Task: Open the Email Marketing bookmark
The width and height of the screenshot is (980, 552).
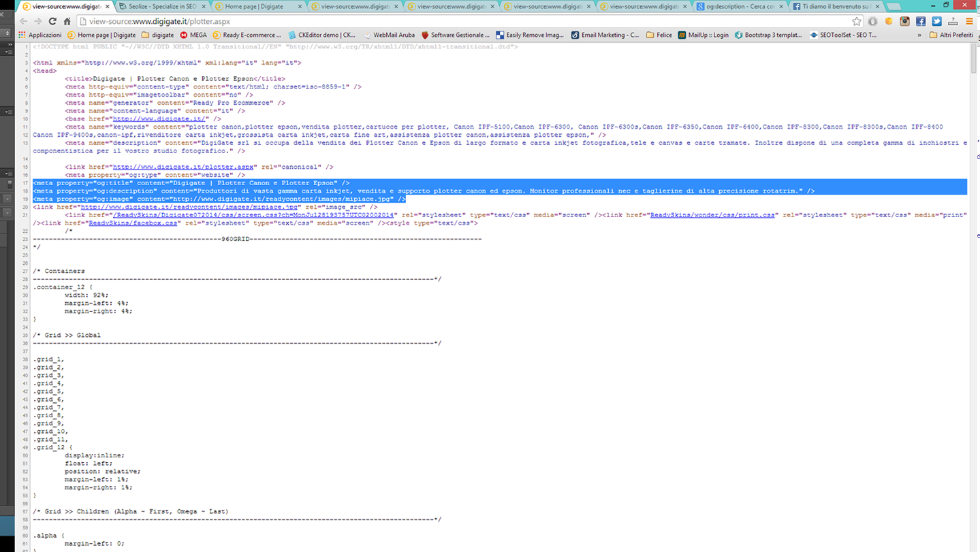Action: pos(605,35)
